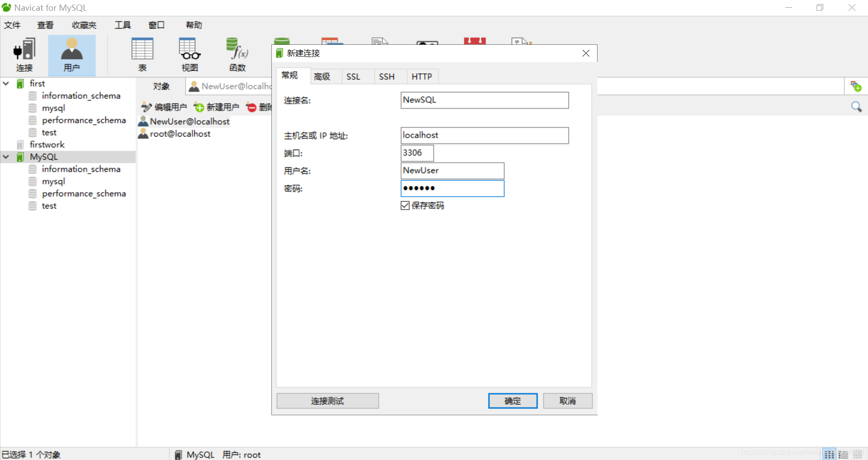This screenshot has height=460, width=868.
Task: Select the 连接 toolbar icon
Action: pyautogui.click(x=25, y=54)
